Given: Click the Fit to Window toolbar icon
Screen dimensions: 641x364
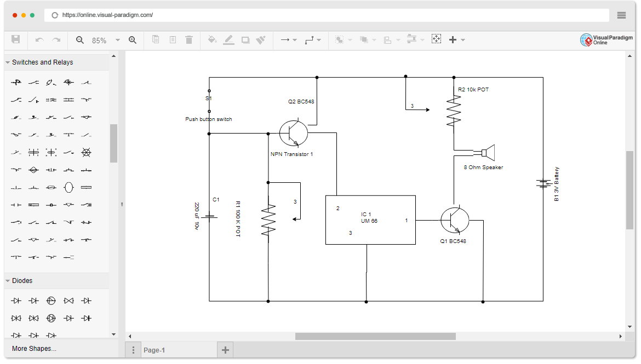Looking at the screenshot, I should tap(436, 39).
